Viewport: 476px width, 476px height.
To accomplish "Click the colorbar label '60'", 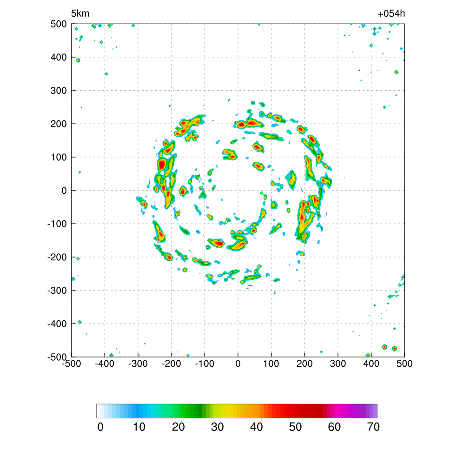I will point(334,427).
